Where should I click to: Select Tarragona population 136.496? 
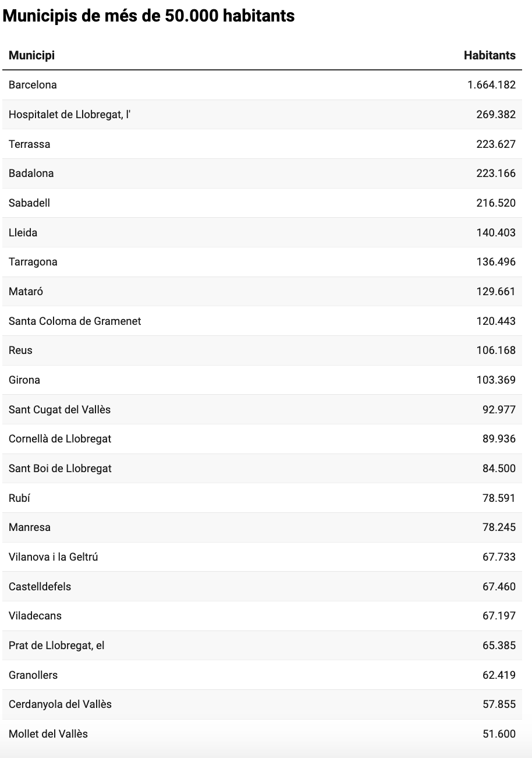point(496,262)
